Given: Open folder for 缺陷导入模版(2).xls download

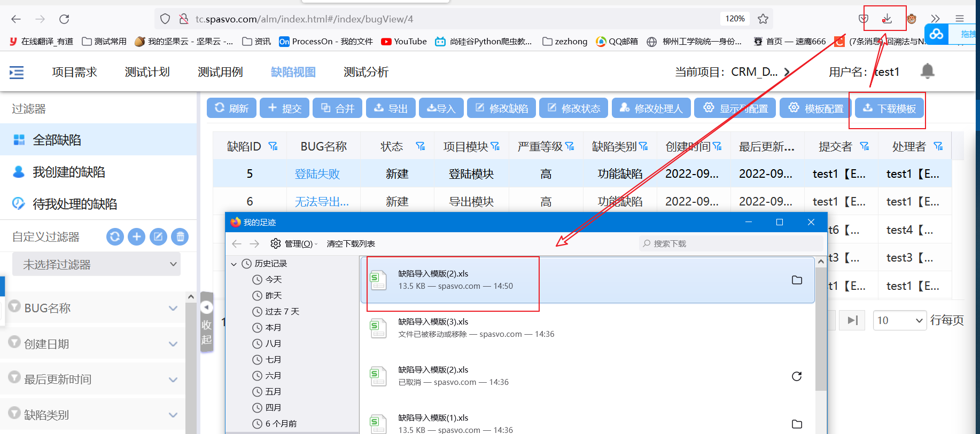Looking at the screenshot, I should [x=797, y=280].
